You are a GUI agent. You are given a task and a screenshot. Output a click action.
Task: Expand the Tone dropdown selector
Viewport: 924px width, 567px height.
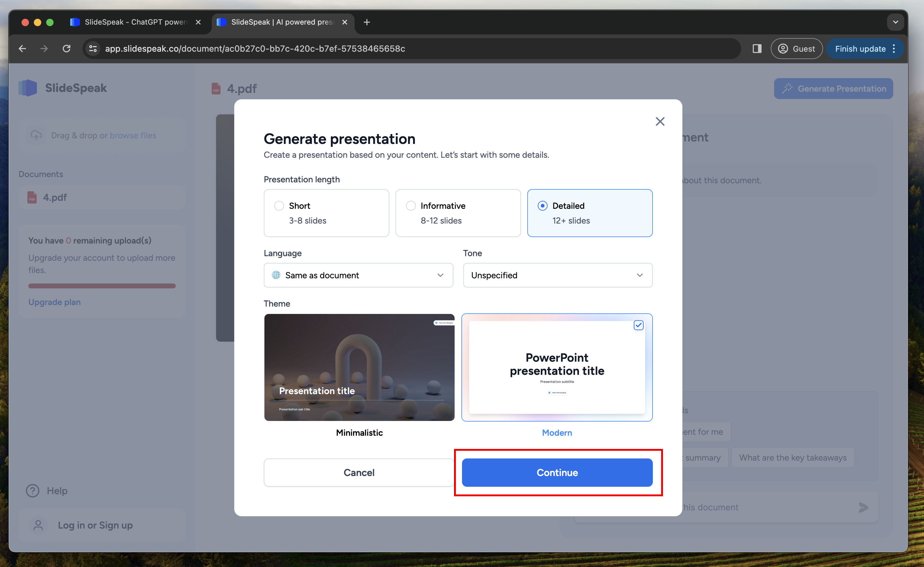pyautogui.click(x=557, y=275)
